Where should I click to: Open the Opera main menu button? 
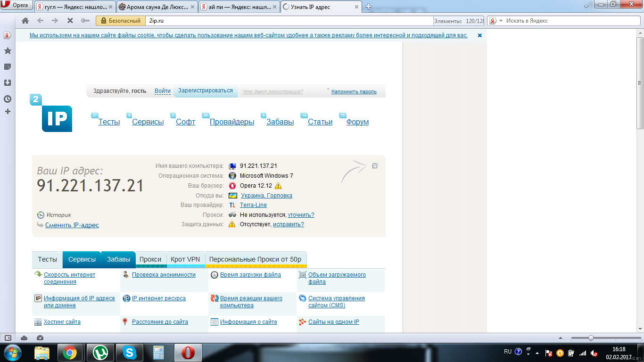[17, 6]
